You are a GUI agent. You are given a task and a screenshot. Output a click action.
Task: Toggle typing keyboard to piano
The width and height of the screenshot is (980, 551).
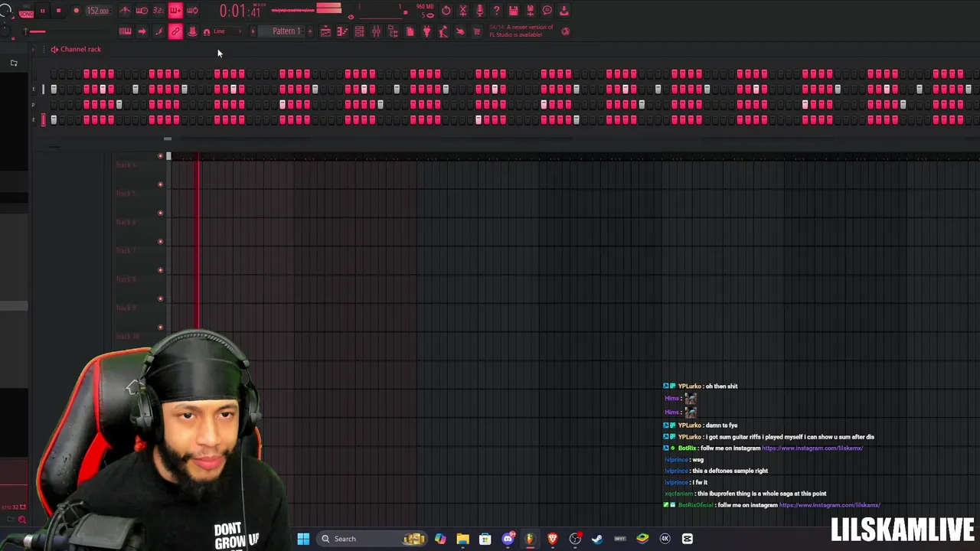(125, 31)
